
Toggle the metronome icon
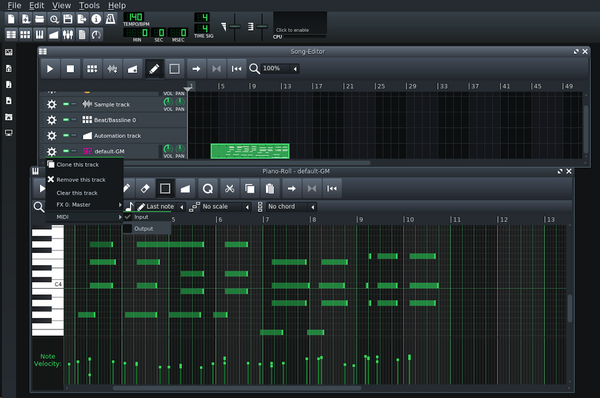click(x=110, y=19)
